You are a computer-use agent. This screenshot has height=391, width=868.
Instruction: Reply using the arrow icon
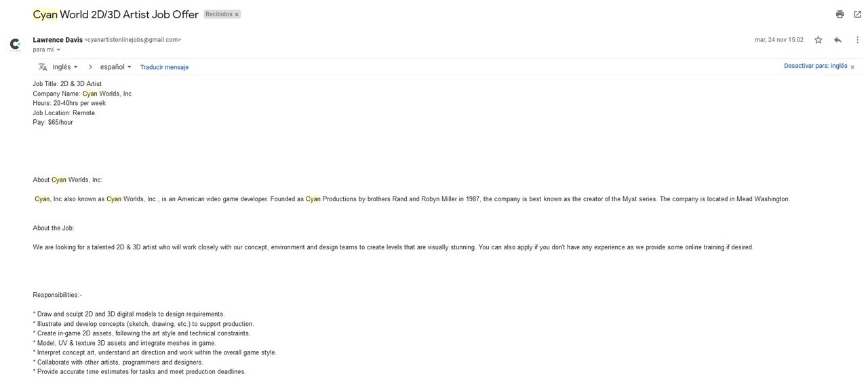(x=837, y=40)
